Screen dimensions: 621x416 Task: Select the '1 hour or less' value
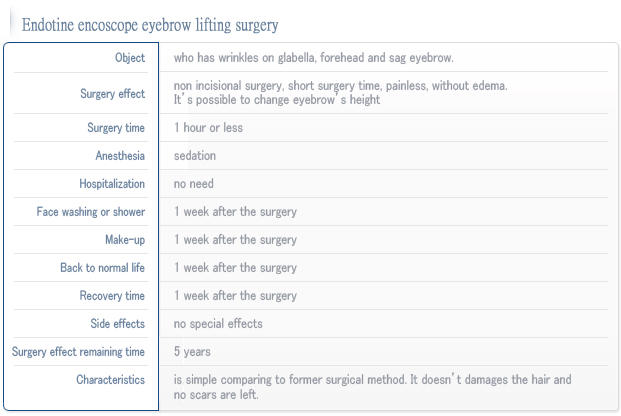pyautogui.click(x=208, y=128)
